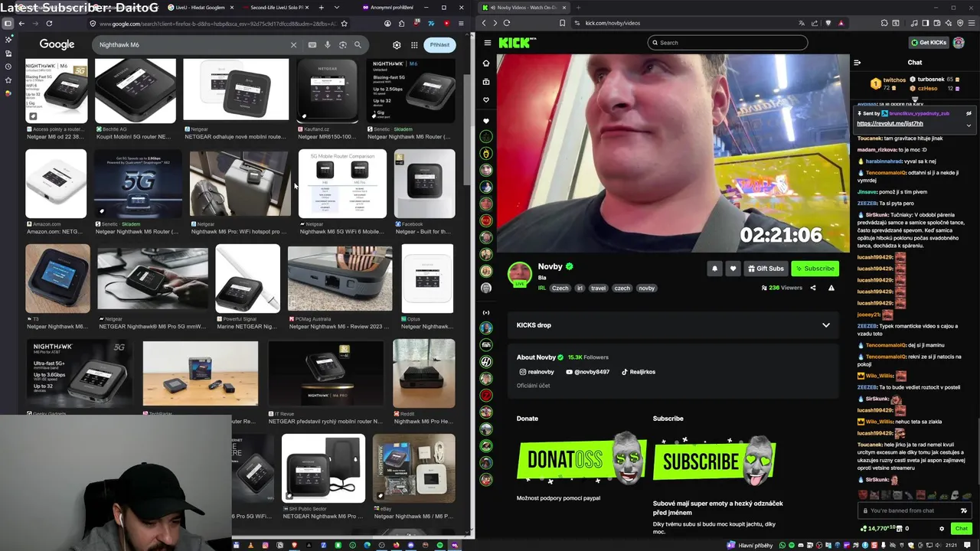Toggle the Firefox sidebar panel
The width and height of the screenshot is (980, 551).
point(8,24)
